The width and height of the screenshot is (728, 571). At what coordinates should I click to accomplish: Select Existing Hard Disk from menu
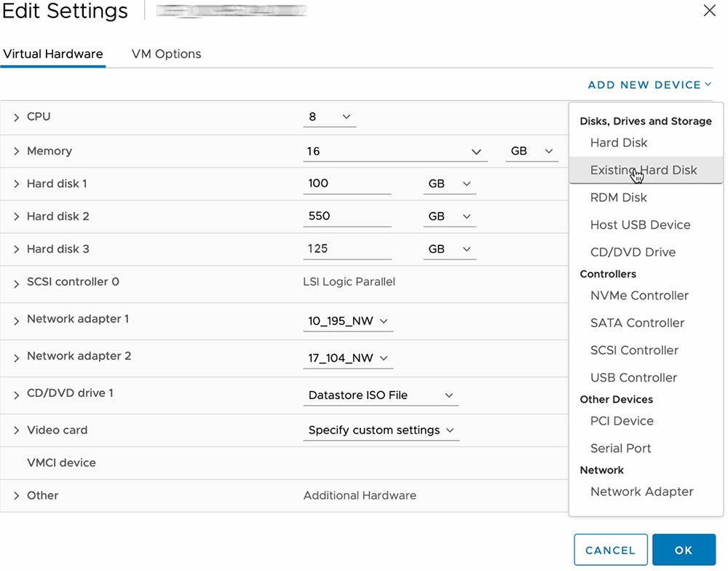[x=644, y=170]
